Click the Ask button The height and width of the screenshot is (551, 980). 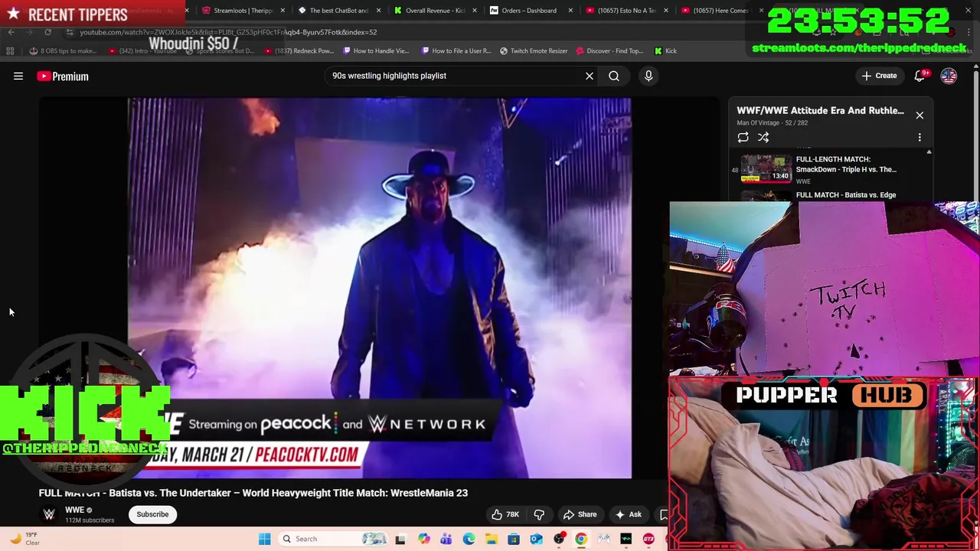(628, 514)
